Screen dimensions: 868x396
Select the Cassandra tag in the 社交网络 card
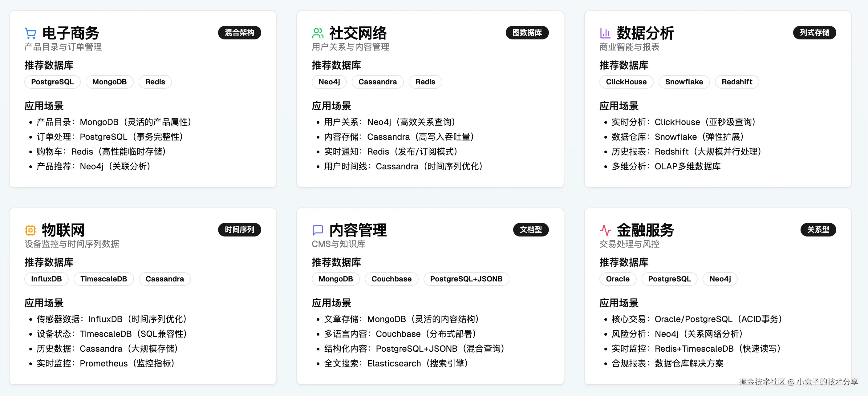[377, 82]
